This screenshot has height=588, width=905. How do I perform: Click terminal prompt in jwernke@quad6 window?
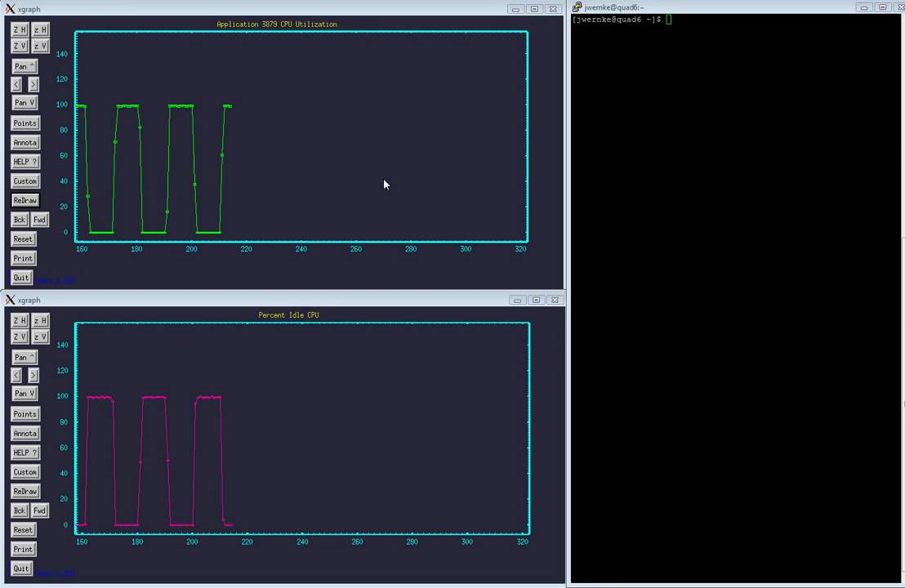point(617,19)
